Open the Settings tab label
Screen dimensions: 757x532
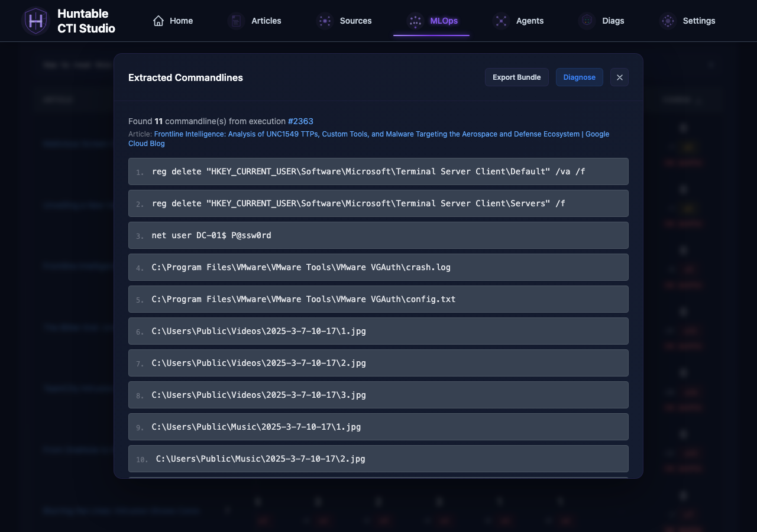pyautogui.click(x=699, y=21)
